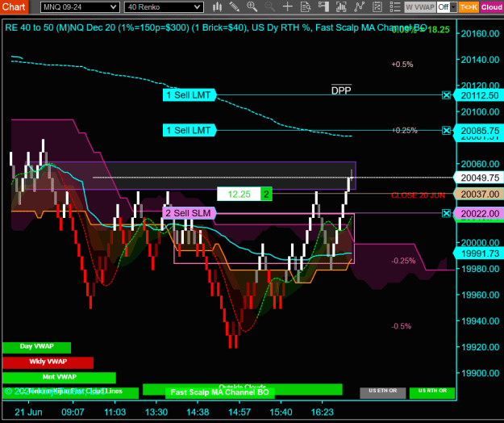The width and height of the screenshot is (504, 423).
Task: Activate the zoom in magnifier
Action: tap(252, 6)
